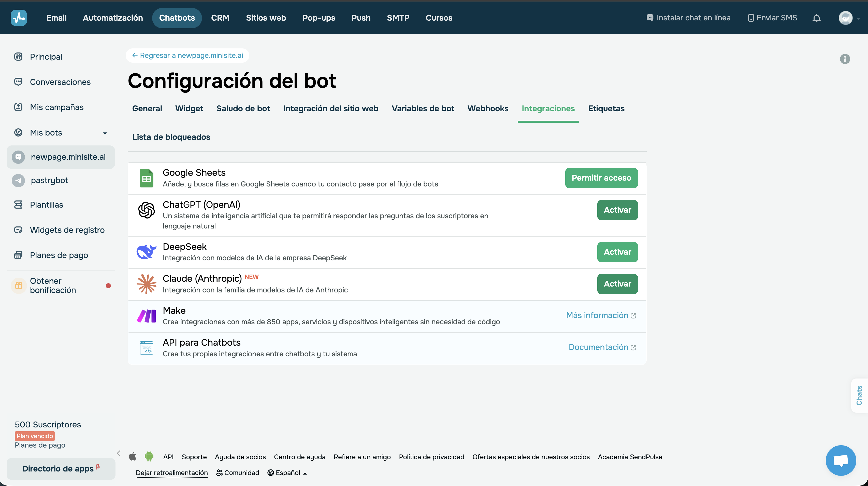Collapse the Español language selector
This screenshot has width=868, height=486.
pyautogui.click(x=287, y=472)
